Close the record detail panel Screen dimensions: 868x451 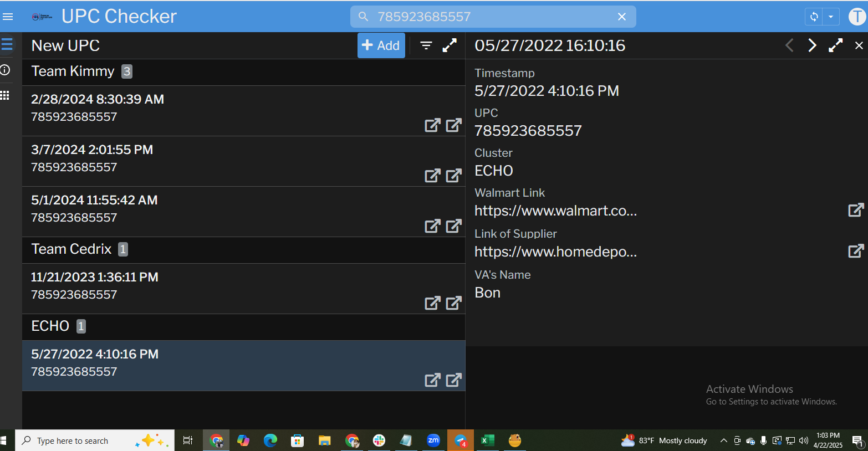pyautogui.click(x=859, y=45)
